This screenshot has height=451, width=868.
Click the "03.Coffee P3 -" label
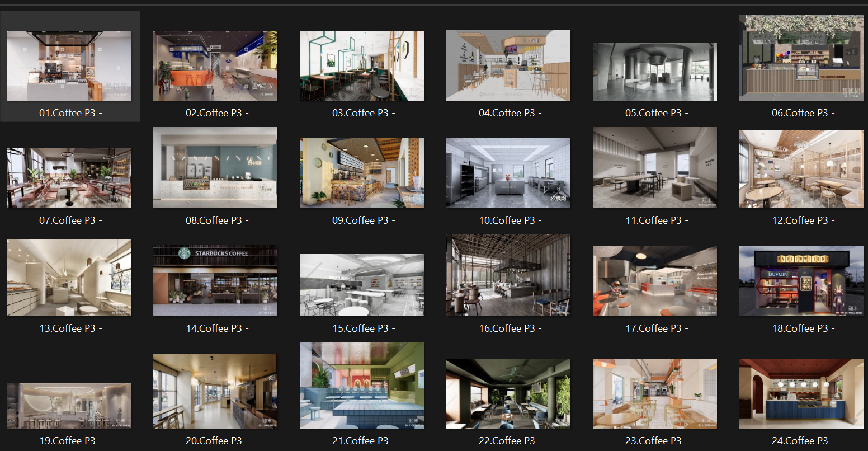pos(364,113)
